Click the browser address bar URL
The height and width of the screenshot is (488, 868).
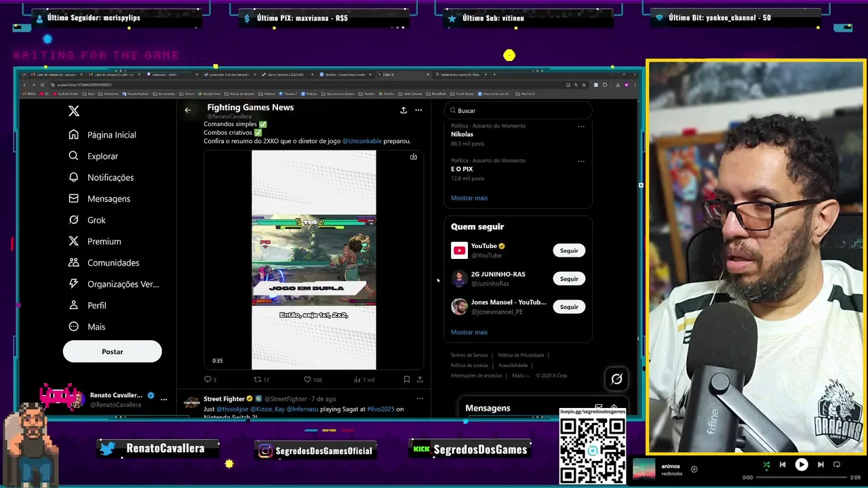click(x=85, y=85)
